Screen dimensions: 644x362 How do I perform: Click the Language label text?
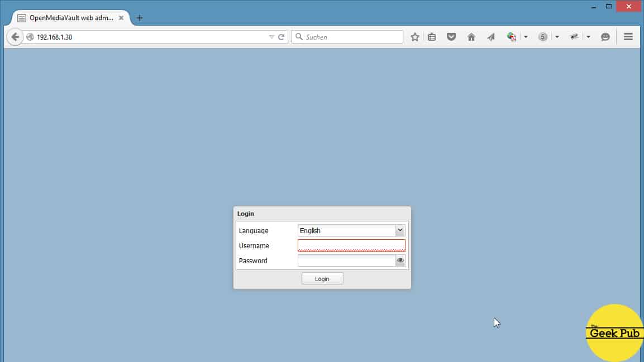click(x=254, y=231)
